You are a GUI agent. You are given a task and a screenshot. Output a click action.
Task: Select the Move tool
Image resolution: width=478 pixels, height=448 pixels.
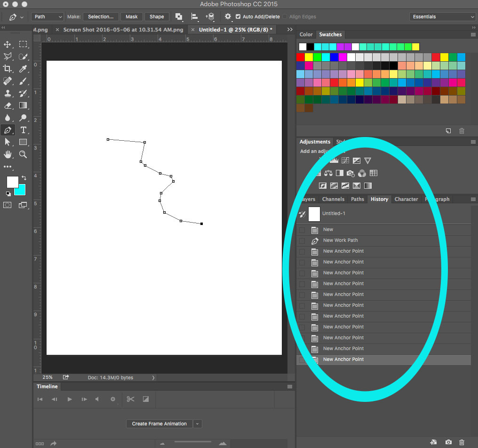8,44
